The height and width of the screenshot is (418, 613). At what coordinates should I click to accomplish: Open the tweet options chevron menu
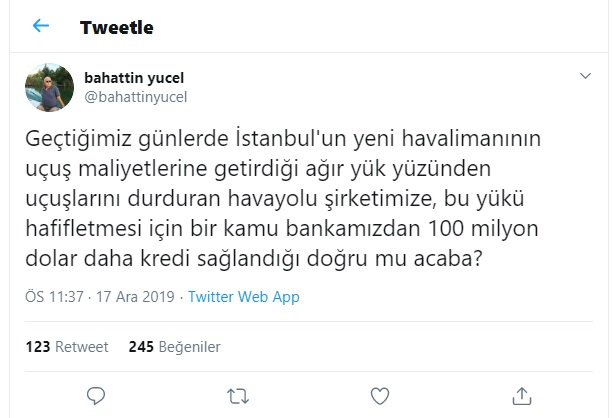pyautogui.click(x=587, y=78)
